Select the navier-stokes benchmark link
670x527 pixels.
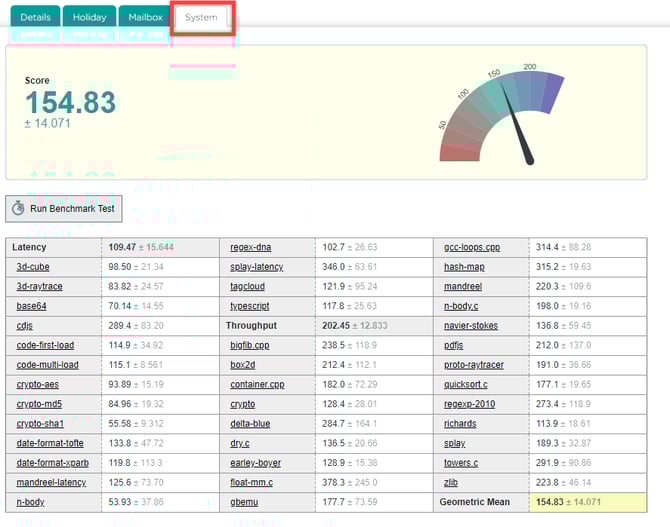point(469,325)
